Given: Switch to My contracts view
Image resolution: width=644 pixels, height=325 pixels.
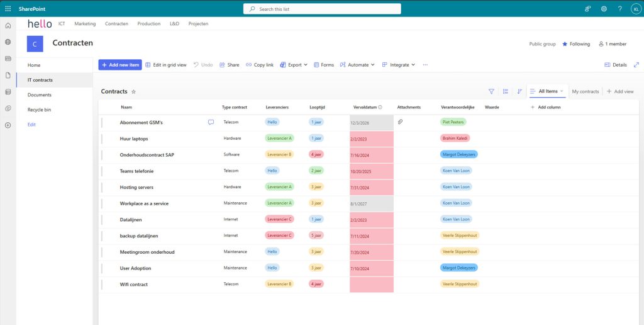Looking at the screenshot, I should click(586, 91).
